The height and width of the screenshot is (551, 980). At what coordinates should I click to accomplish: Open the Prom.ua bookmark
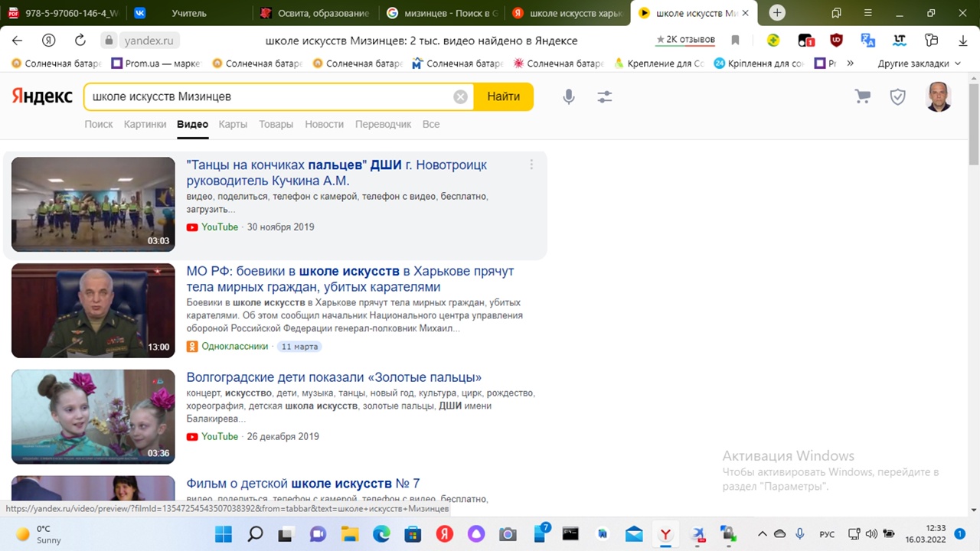(x=155, y=64)
